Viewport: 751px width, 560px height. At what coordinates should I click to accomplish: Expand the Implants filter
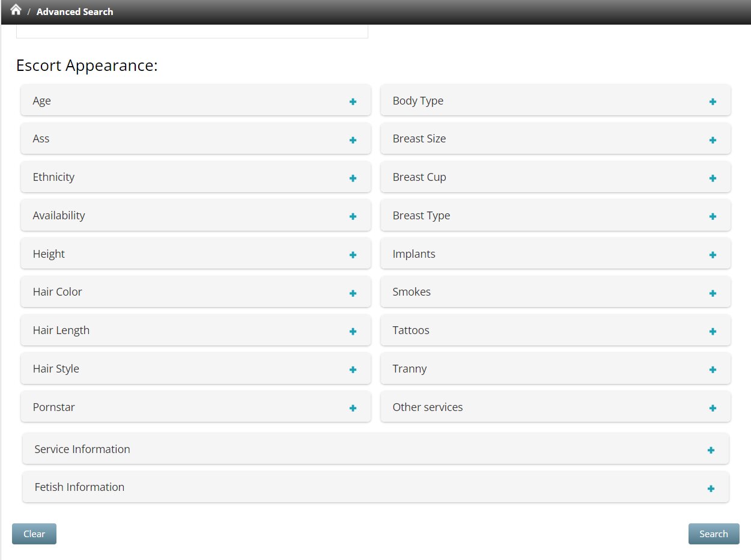(x=555, y=254)
